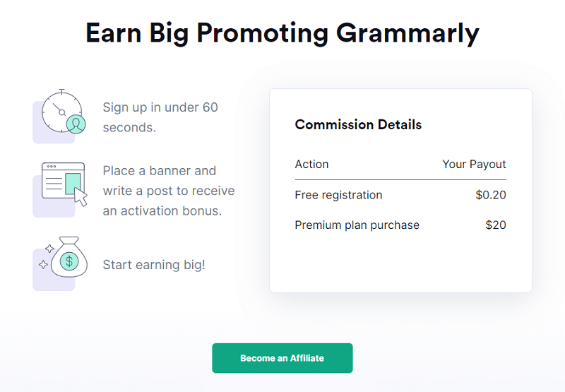Click the Commission Details heading

(x=358, y=124)
